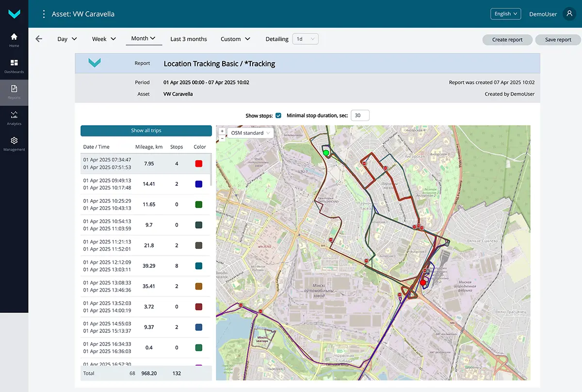The height and width of the screenshot is (392, 582).
Task: Click the Create report button
Action: (x=507, y=40)
